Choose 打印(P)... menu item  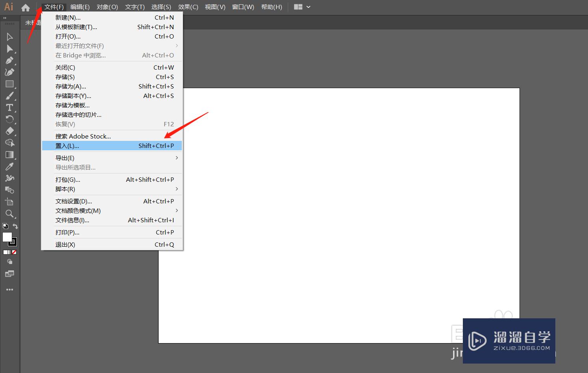[112, 232]
